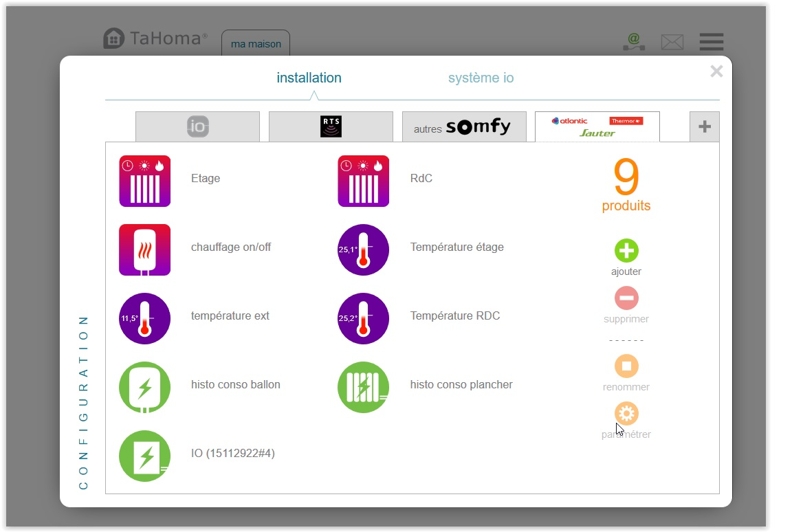This screenshot has width=792, height=532.
Task: Click the chauffage on/off device icon
Action: pos(144,250)
